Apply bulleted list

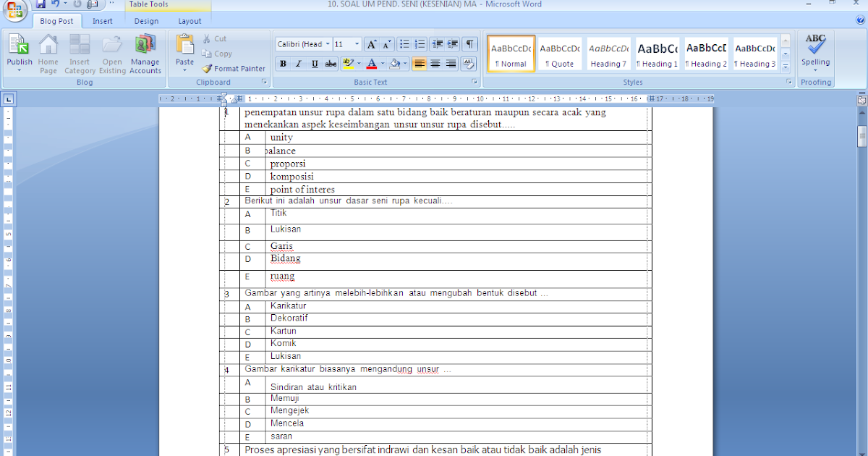coord(404,44)
